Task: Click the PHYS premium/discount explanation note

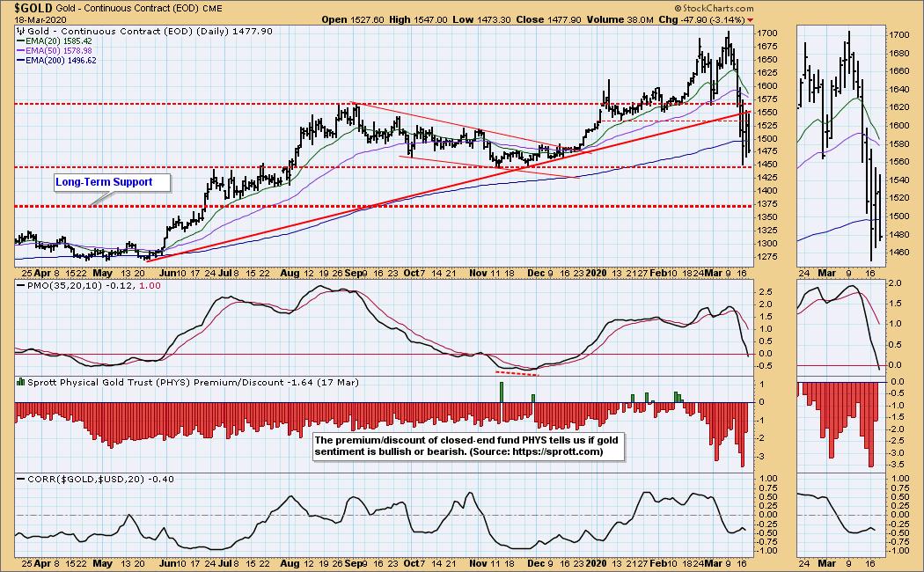Action: (x=466, y=446)
